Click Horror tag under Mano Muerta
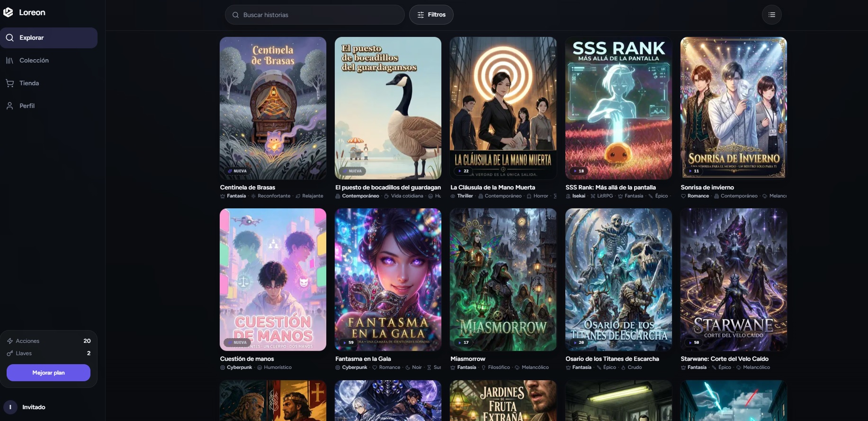Image resolution: width=868 pixels, height=421 pixels. point(537,196)
